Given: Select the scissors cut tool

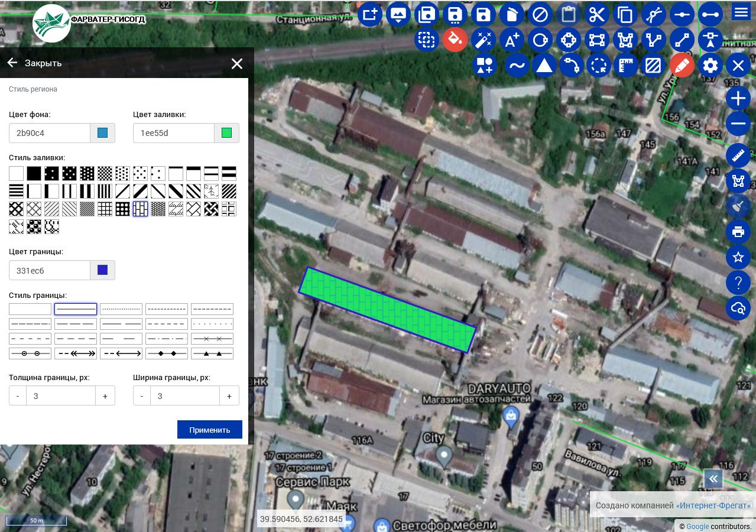Looking at the screenshot, I should (597, 14).
